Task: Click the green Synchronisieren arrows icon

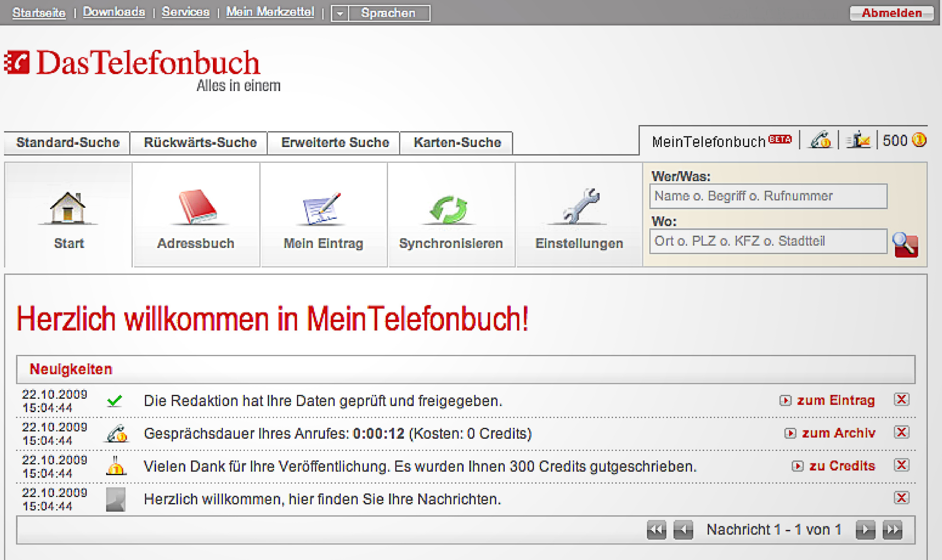Action: click(449, 209)
